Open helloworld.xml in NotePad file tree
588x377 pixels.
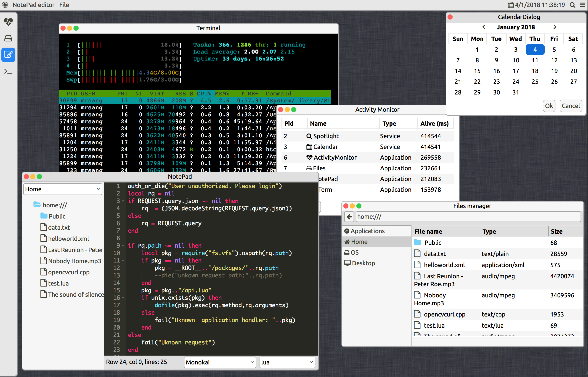65,239
